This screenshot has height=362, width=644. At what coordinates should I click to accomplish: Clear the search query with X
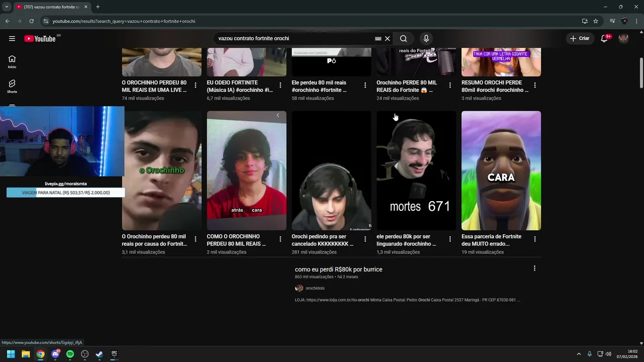click(x=387, y=39)
